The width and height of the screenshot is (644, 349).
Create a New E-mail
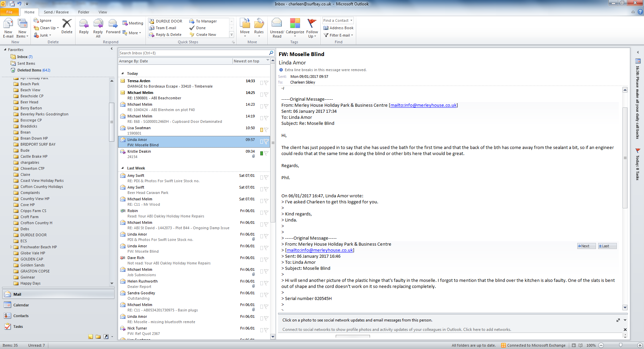[x=8, y=29]
